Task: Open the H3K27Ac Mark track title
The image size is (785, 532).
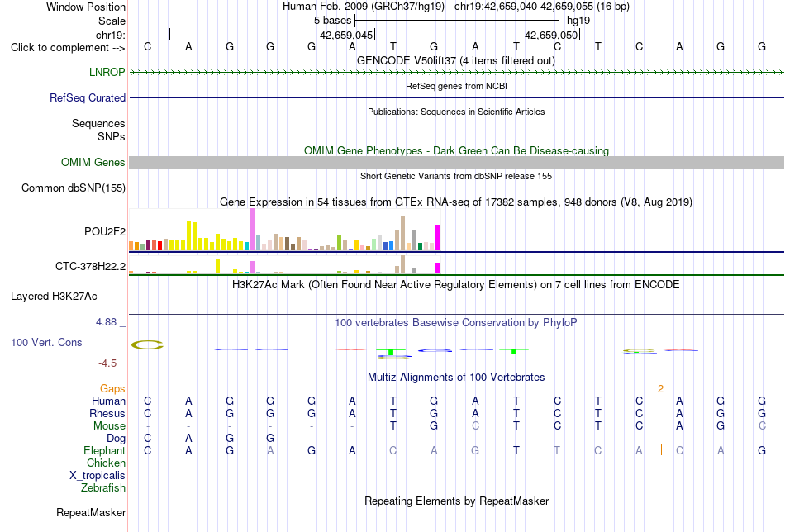Action: click(x=456, y=284)
